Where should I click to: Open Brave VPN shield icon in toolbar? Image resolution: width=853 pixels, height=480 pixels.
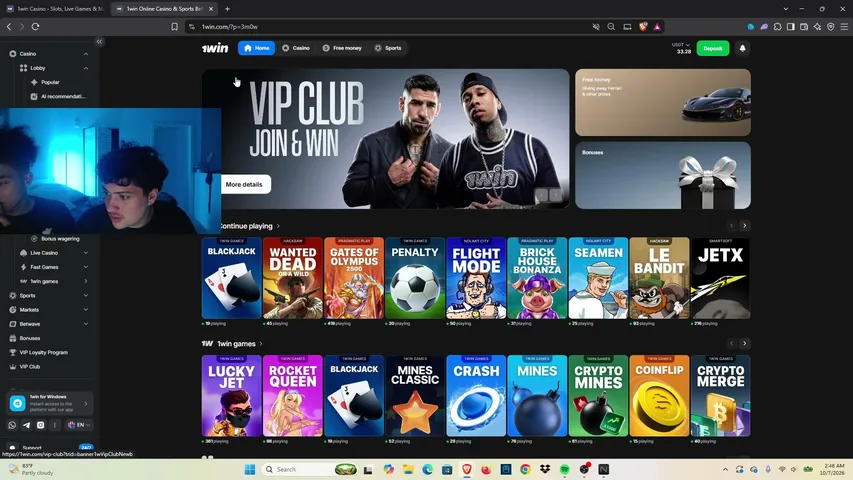click(831, 27)
